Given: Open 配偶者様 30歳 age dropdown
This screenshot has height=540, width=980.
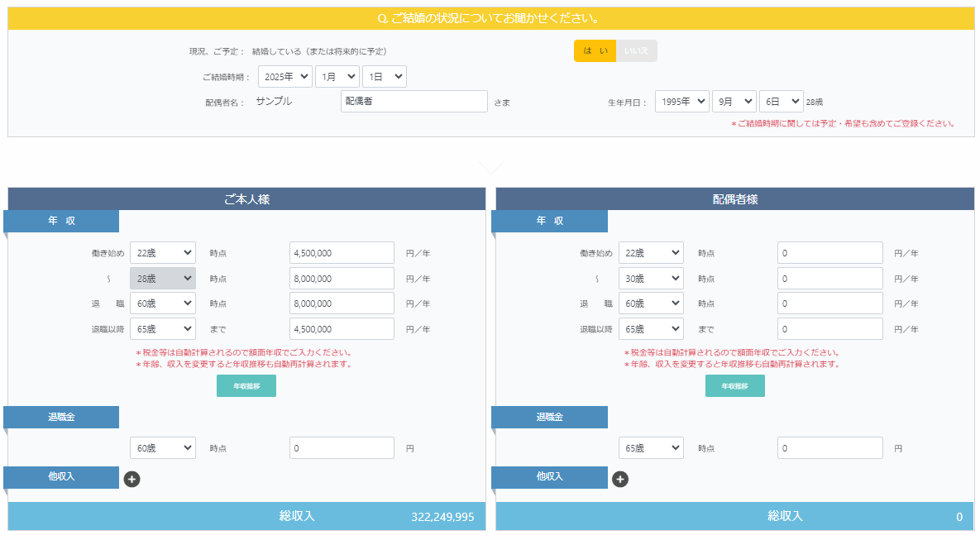Looking at the screenshot, I should (651, 279).
